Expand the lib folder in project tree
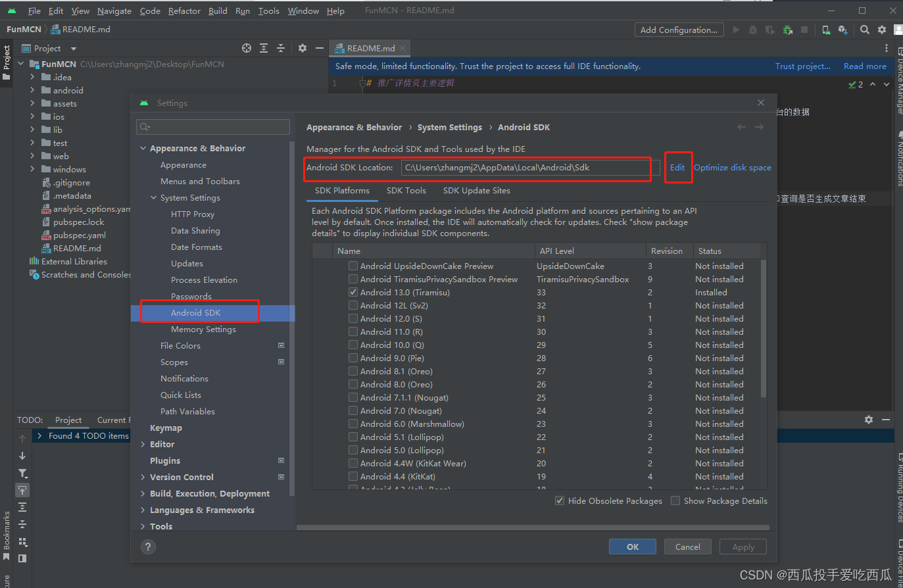The image size is (903, 588). click(x=32, y=130)
